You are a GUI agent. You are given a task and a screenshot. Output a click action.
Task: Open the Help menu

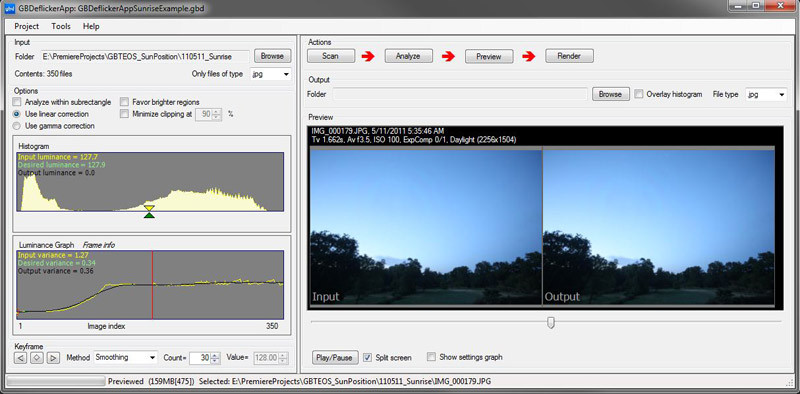tap(91, 26)
